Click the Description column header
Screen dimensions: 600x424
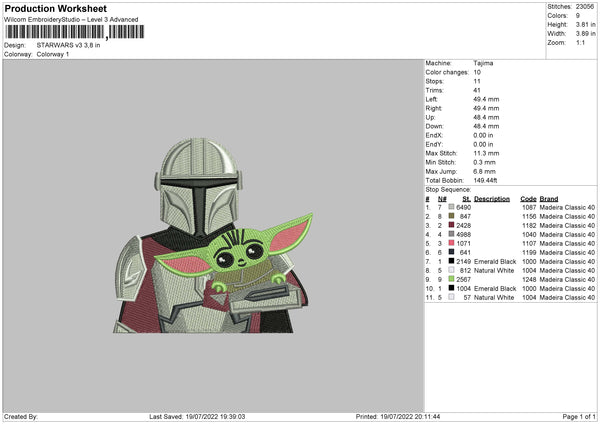click(492, 198)
